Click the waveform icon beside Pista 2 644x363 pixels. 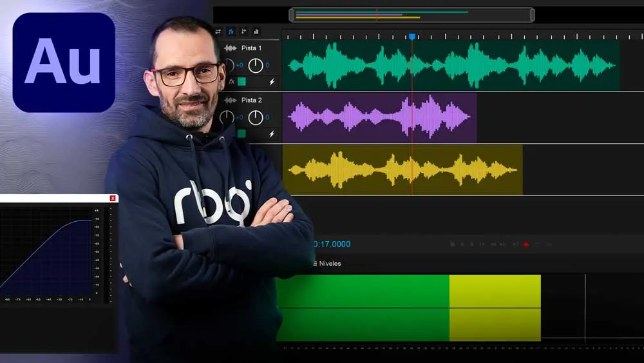[x=230, y=100]
